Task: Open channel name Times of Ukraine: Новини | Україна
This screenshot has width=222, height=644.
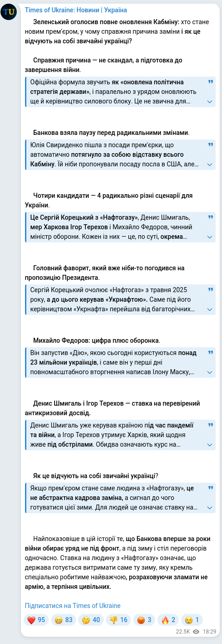Action: click(x=76, y=10)
